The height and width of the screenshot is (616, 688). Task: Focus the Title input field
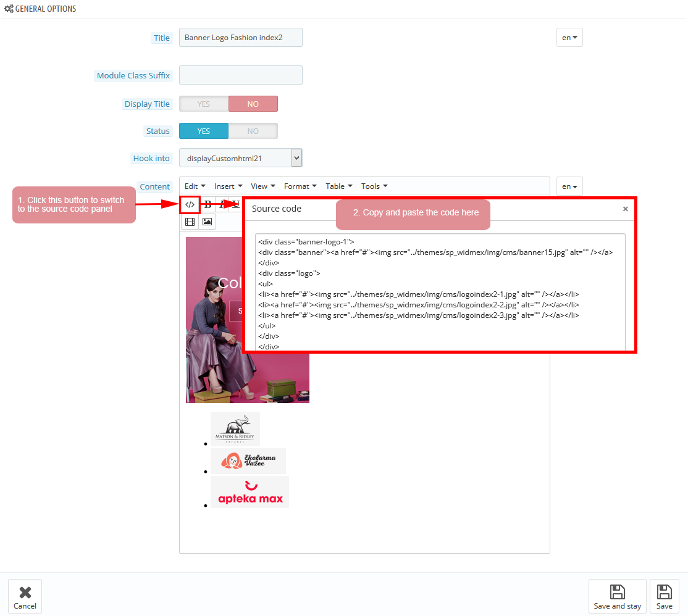[240, 38]
